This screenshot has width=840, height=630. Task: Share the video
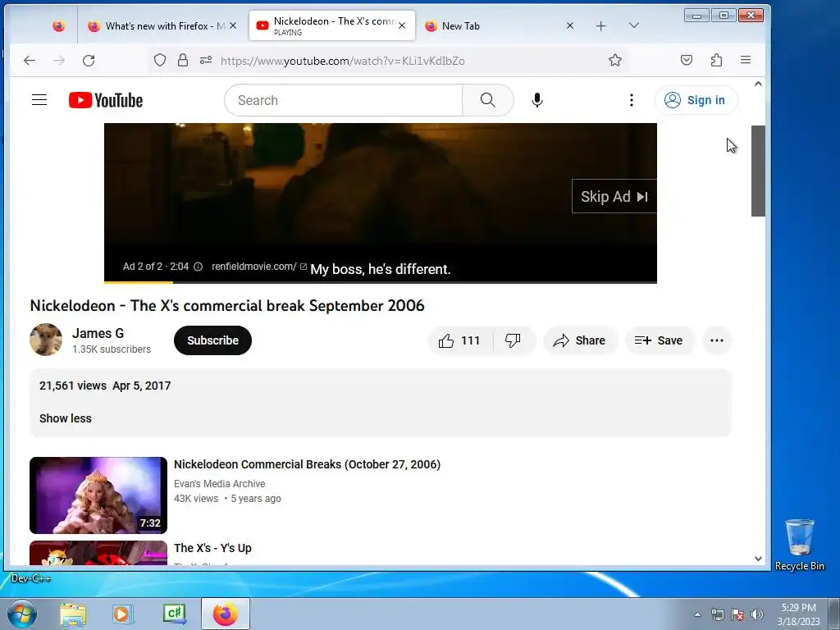pyautogui.click(x=580, y=340)
